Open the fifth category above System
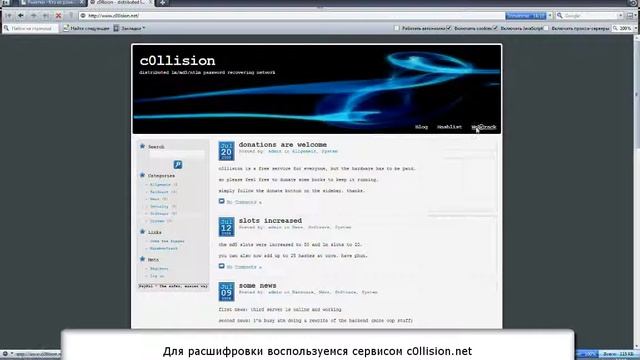The height and width of the screenshot is (360, 640). (159, 214)
